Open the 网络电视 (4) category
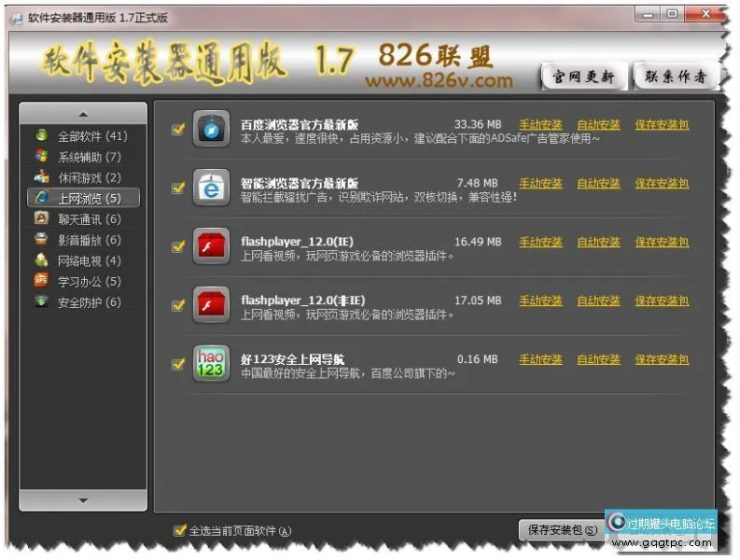Image resolution: width=740 pixels, height=560 pixels. pos(84,260)
